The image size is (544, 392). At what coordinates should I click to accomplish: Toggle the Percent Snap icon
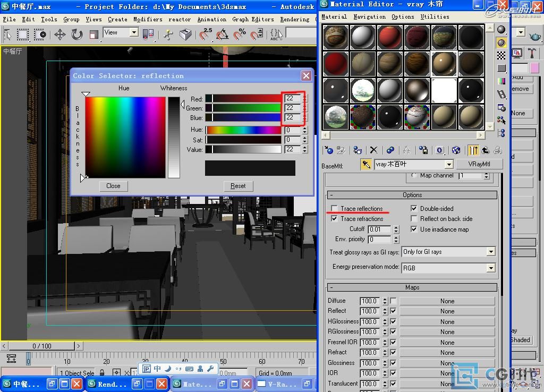[240, 34]
